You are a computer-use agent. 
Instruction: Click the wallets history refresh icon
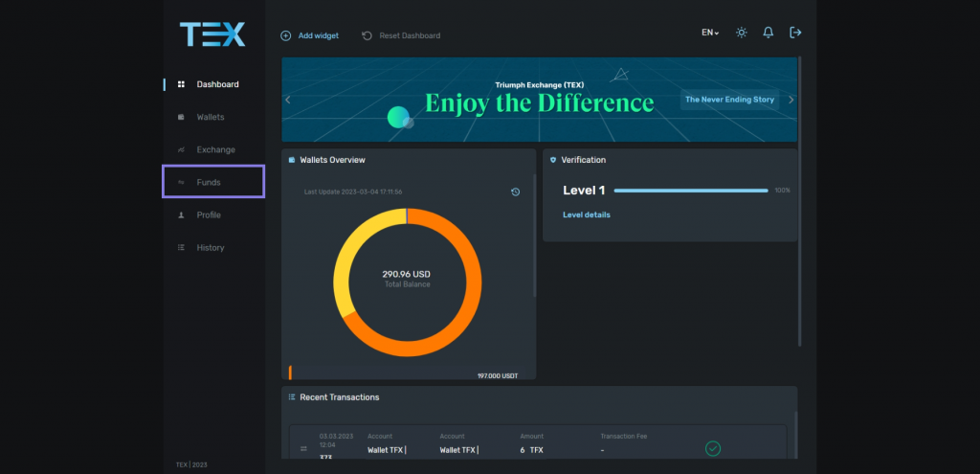pos(515,192)
